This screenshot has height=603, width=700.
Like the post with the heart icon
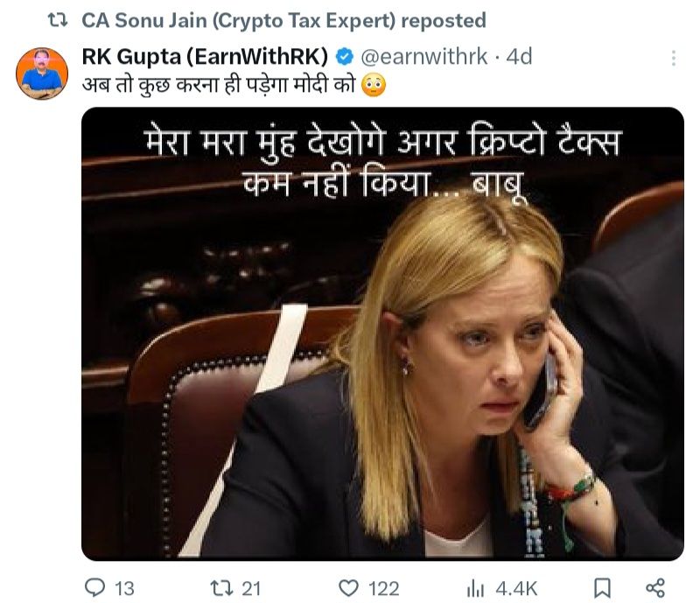(348, 588)
